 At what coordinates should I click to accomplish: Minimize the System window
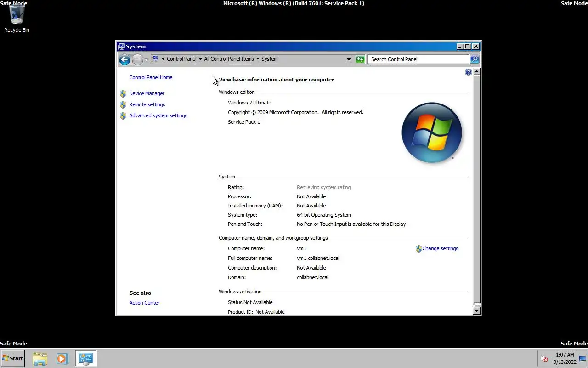pos(460,46)
